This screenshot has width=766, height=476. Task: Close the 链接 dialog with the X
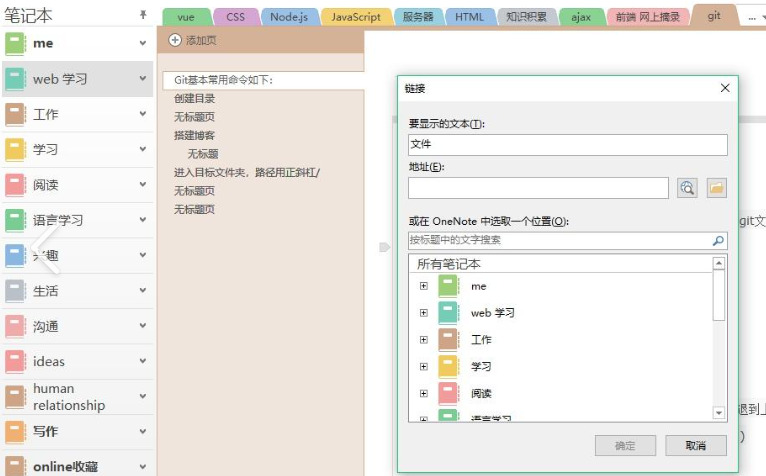point(725,88)
